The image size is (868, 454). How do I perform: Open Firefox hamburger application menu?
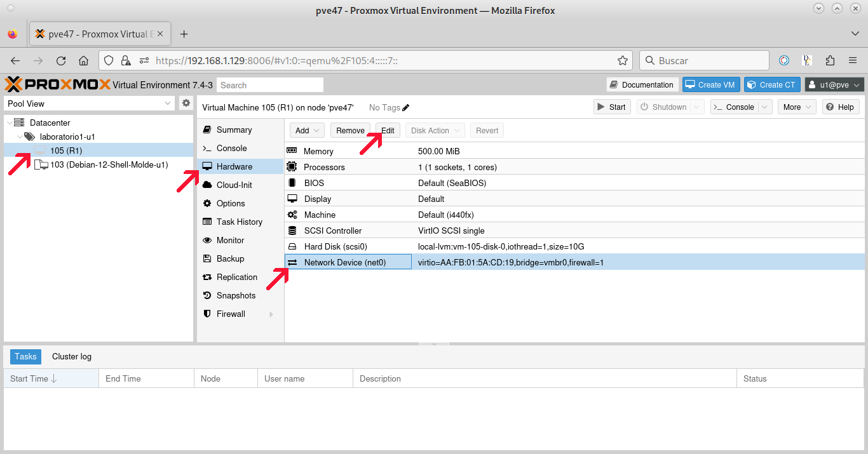point(853,60)
